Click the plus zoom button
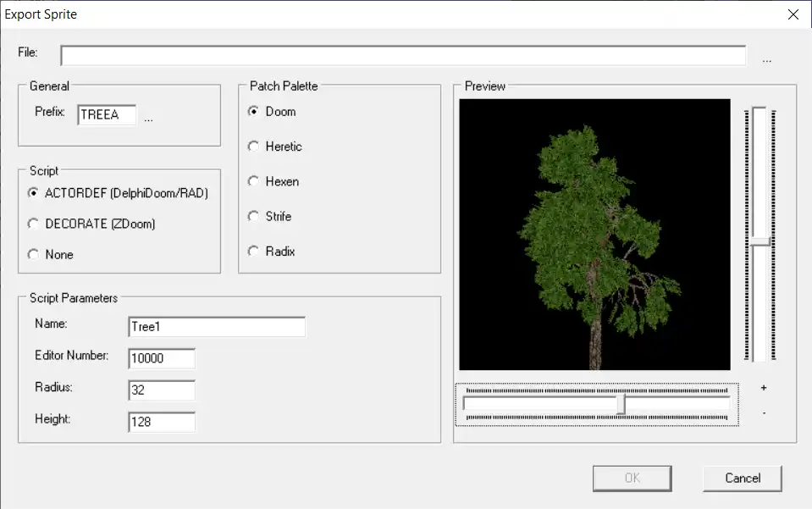 (x=764, y=387)
